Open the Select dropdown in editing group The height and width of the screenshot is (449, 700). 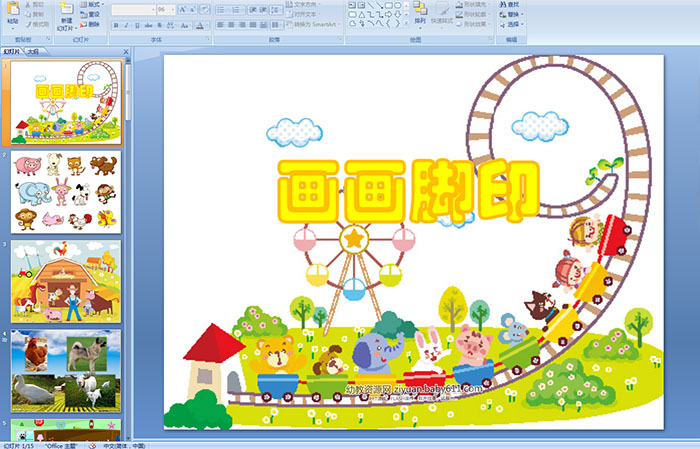coord(513,25)
